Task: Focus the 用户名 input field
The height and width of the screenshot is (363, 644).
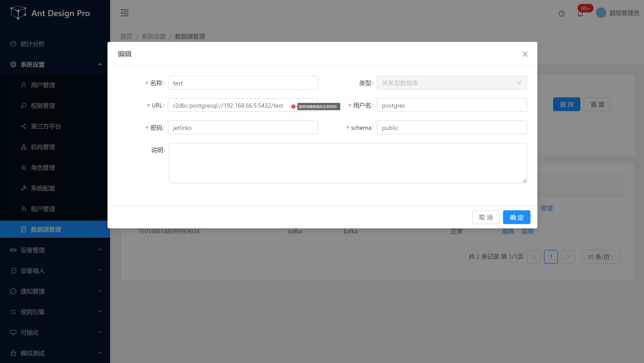Action: 452,105
